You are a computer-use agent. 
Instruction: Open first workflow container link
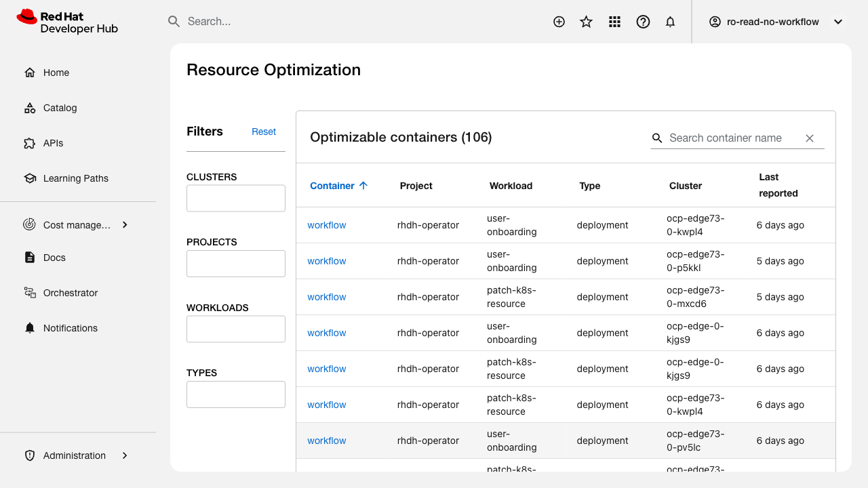327,225
